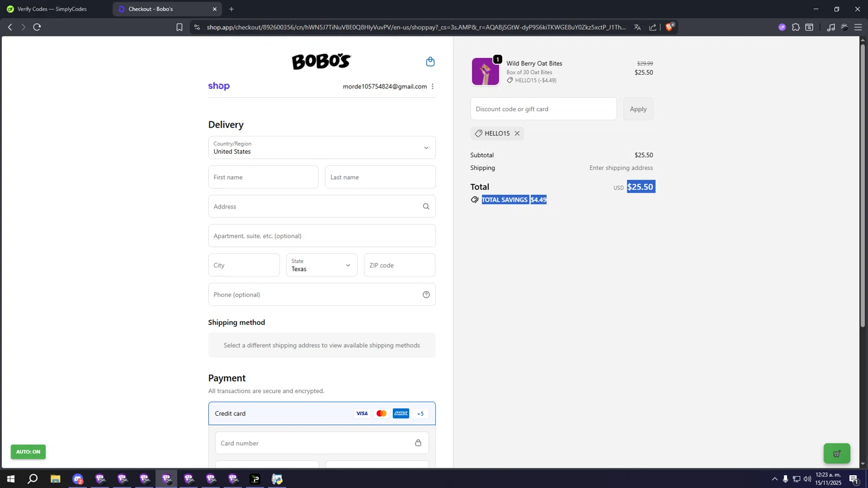Viewport: 868px width, 488px height.
Task: Click the morde105754824@gmail.com email text
Action: [384, 87]
